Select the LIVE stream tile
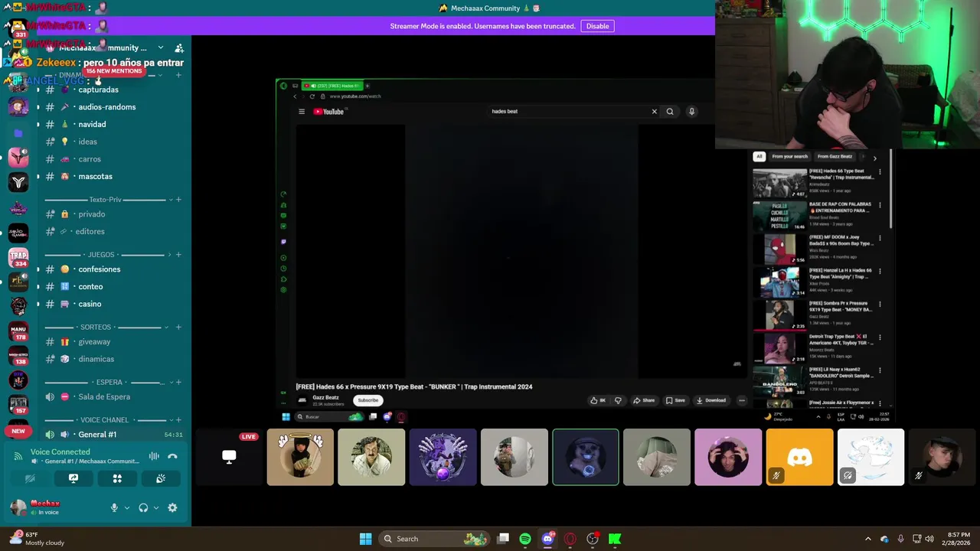 pos(229,457)
